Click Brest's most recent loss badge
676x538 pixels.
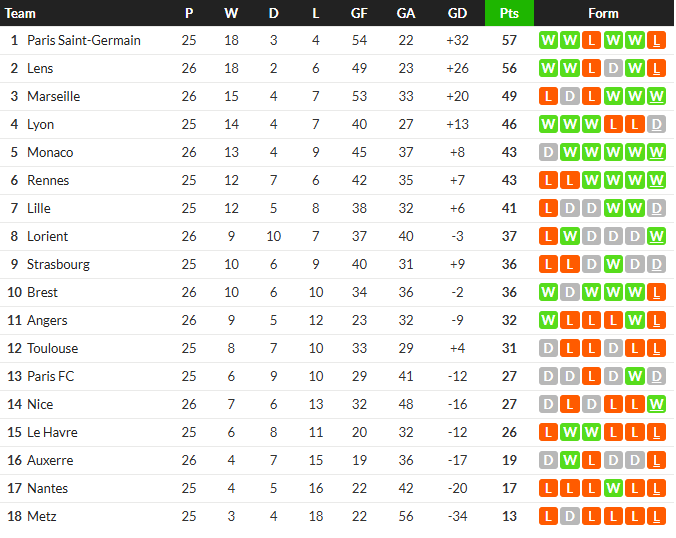(656, 292)
